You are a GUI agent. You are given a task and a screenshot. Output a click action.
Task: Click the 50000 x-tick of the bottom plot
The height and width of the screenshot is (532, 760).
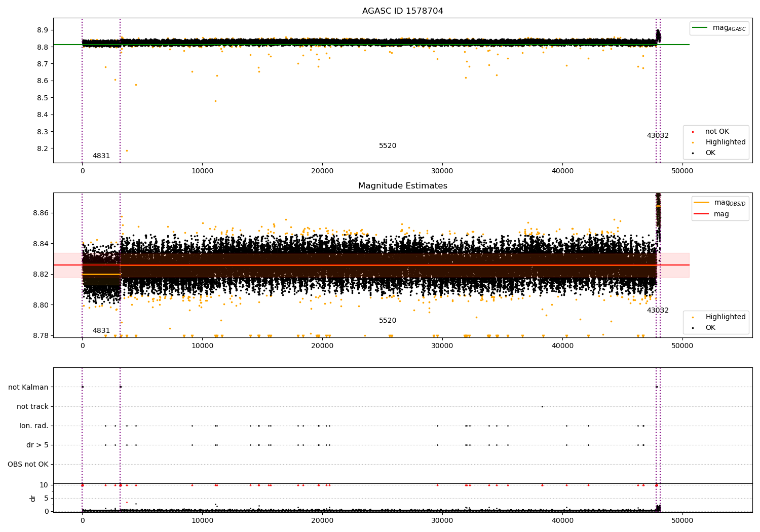click(x=682, y=521)
